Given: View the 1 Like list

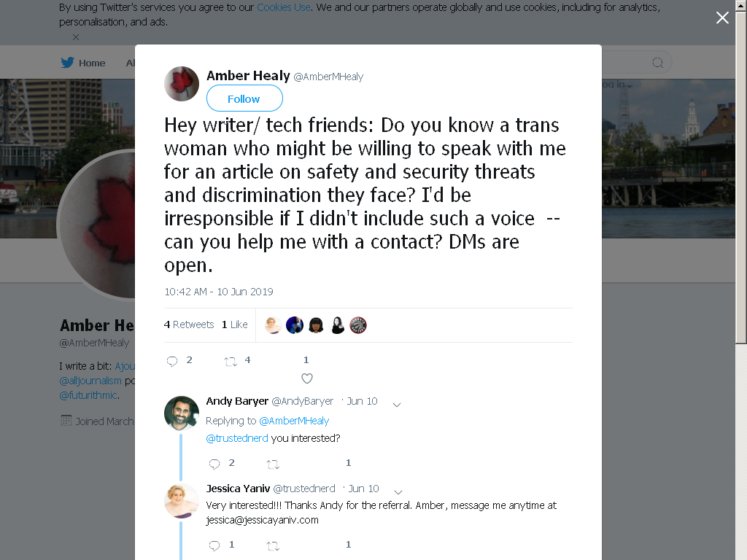Looking at the screenshot, I should tap(234, 324).
